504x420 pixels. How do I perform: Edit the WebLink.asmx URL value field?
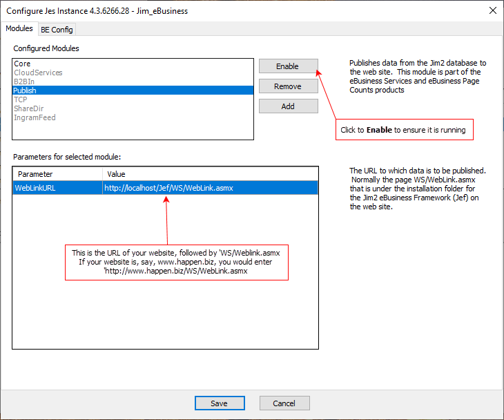[x=210, y=188]
